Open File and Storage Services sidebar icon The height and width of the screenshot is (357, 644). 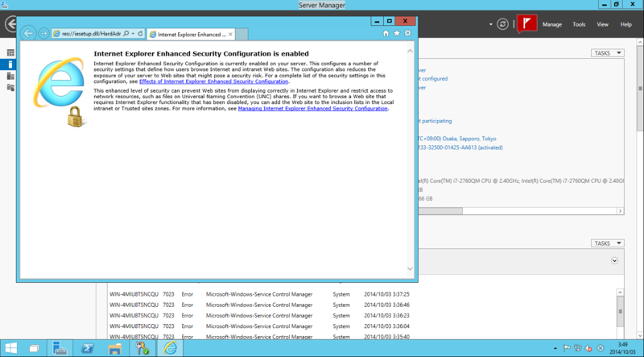pos(10,87)
